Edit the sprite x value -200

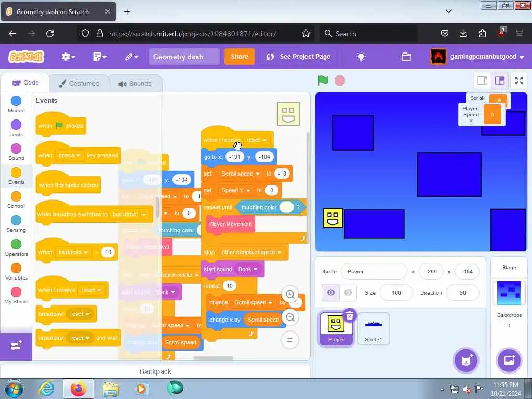[x=431, y=271]
